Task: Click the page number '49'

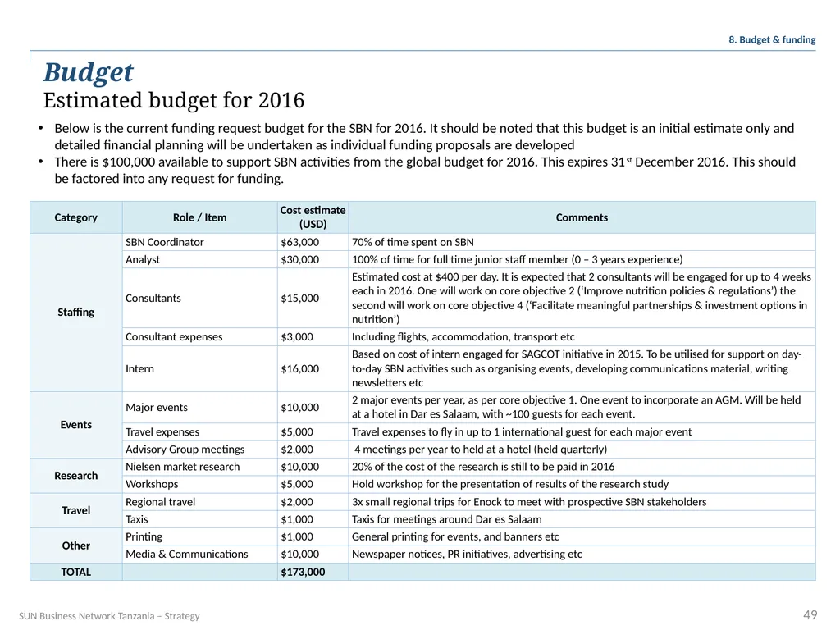Action: coord(810,615)
